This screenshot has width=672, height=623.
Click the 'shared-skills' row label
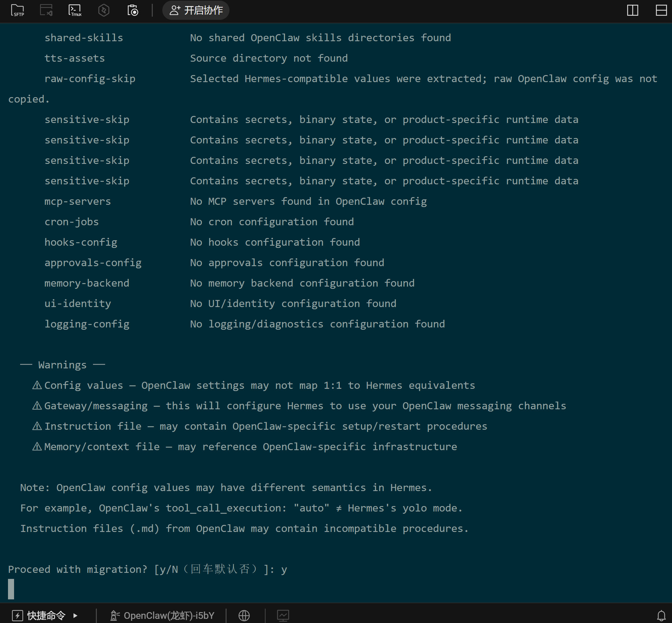(84, 38)
